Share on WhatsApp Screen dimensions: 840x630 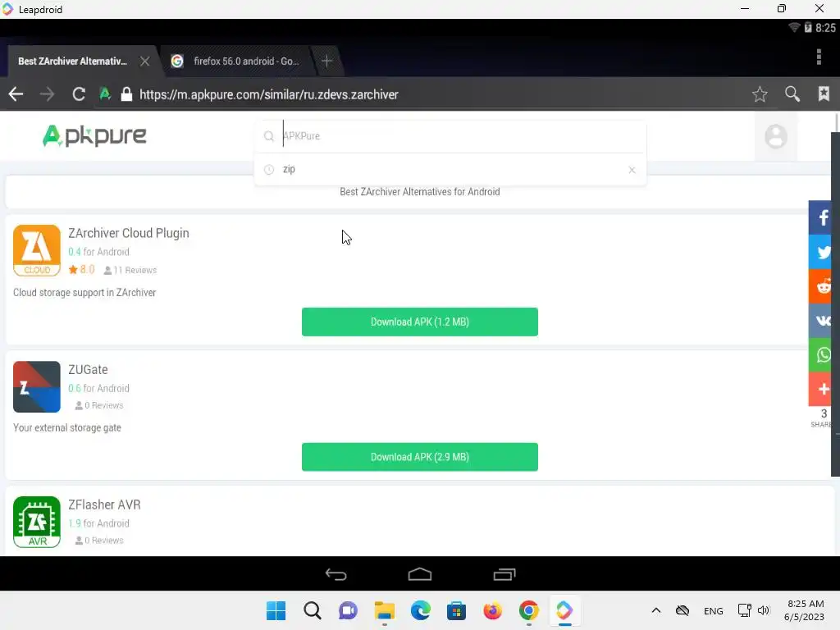(x=820, y=354)
